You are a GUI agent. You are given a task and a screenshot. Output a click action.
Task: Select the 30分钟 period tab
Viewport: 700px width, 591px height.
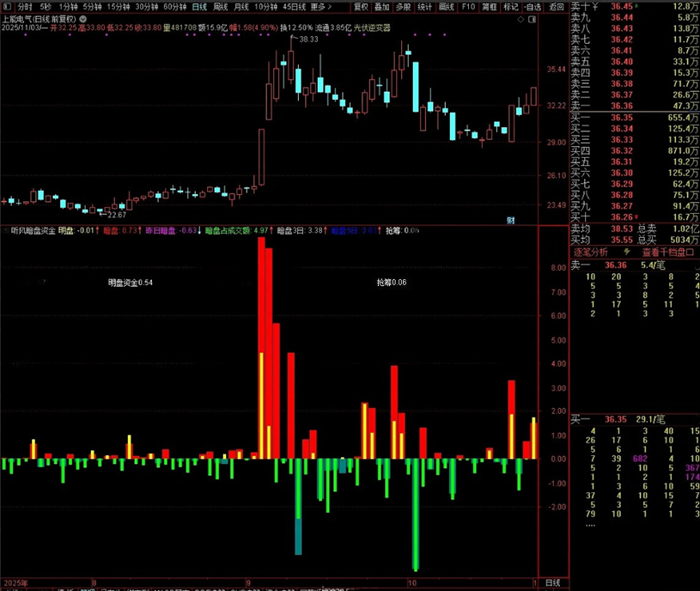[x=147, y=7]
